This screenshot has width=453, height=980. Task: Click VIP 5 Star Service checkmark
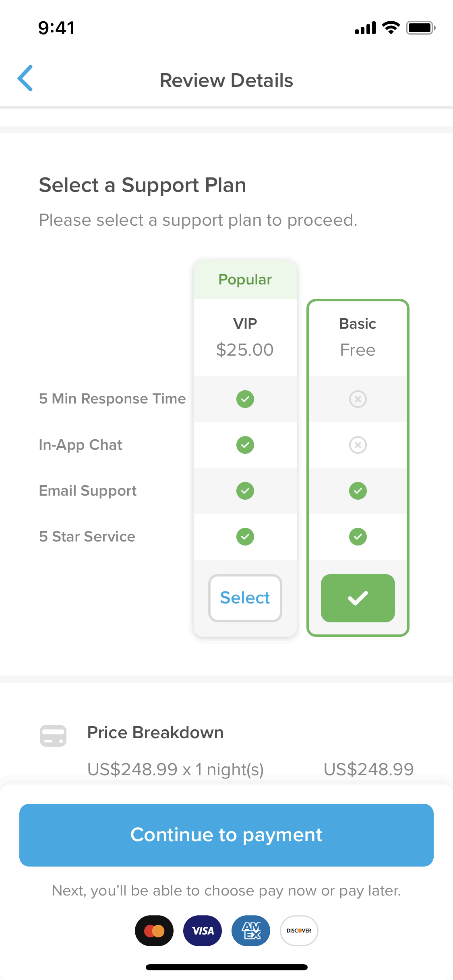click(245, 537)
